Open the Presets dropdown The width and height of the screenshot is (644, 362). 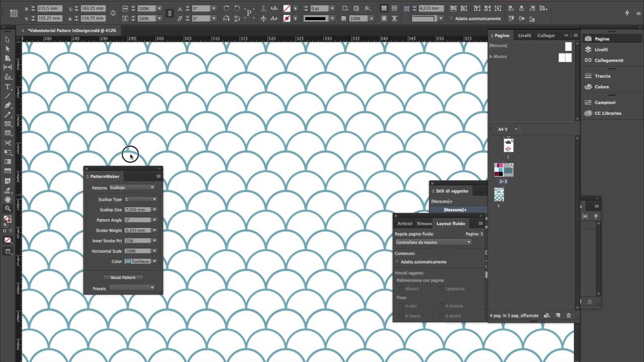click(132, 288)
